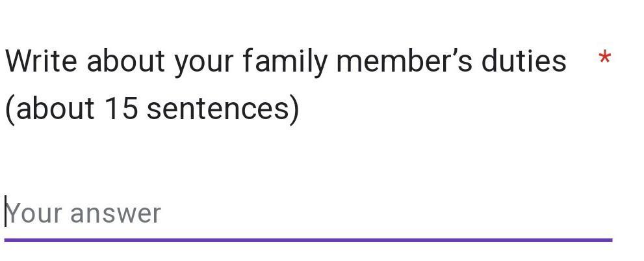Click the word 'Write' in the question
The image size is (644, 261).
coord(42,61)
